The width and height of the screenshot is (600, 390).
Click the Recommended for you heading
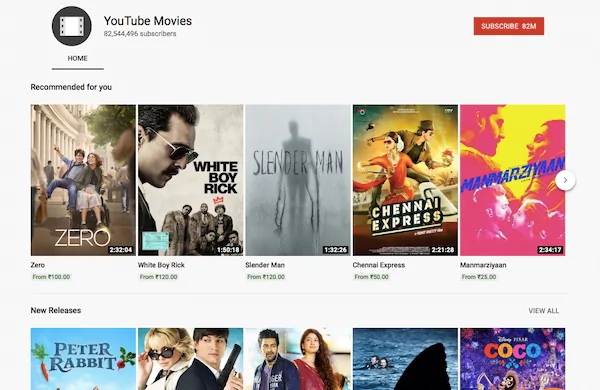coord(71,87)
